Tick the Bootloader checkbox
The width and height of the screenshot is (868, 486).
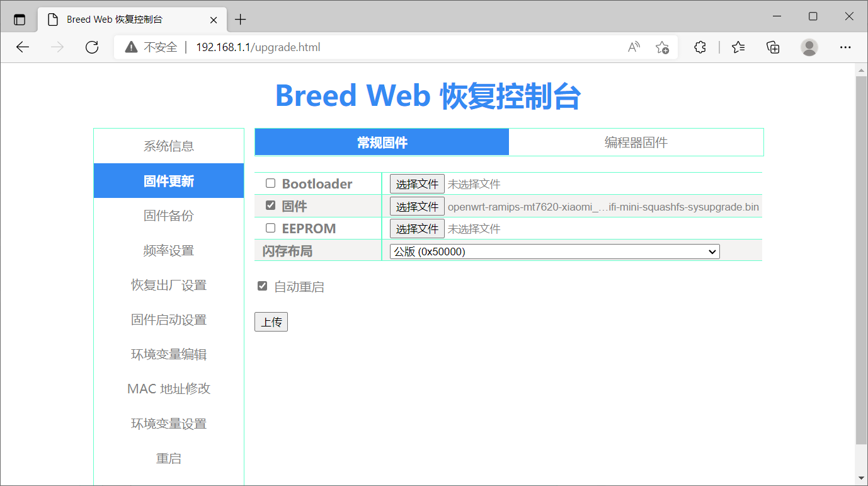270,183
